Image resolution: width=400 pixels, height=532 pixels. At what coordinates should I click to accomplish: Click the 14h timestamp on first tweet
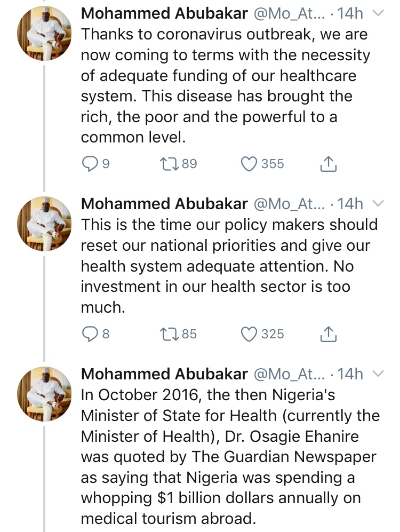tap(350, 13)
